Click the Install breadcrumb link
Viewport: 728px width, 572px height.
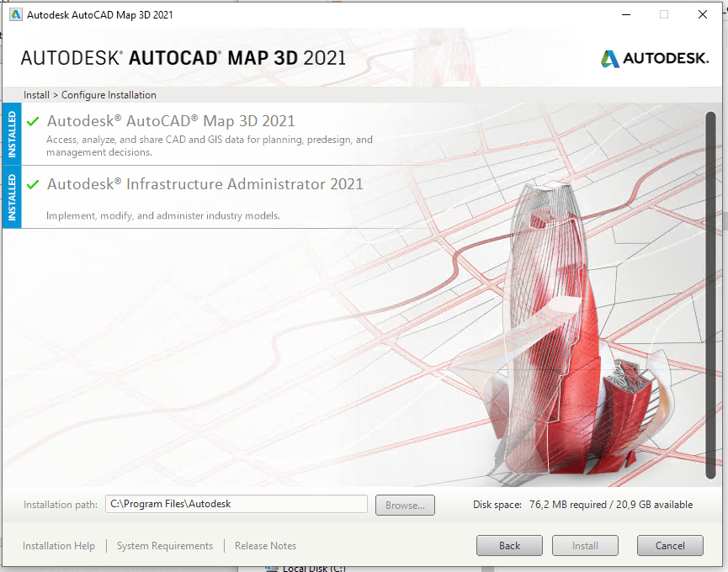point(36,95)
